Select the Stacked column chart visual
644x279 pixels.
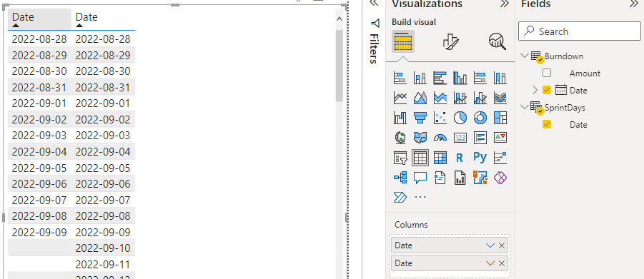pyautogui.click(x=420, y=77)
